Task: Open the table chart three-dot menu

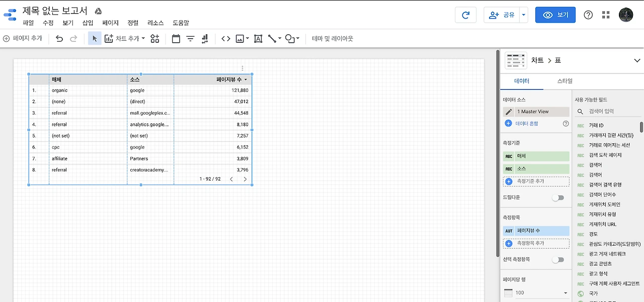Action: 243,68
